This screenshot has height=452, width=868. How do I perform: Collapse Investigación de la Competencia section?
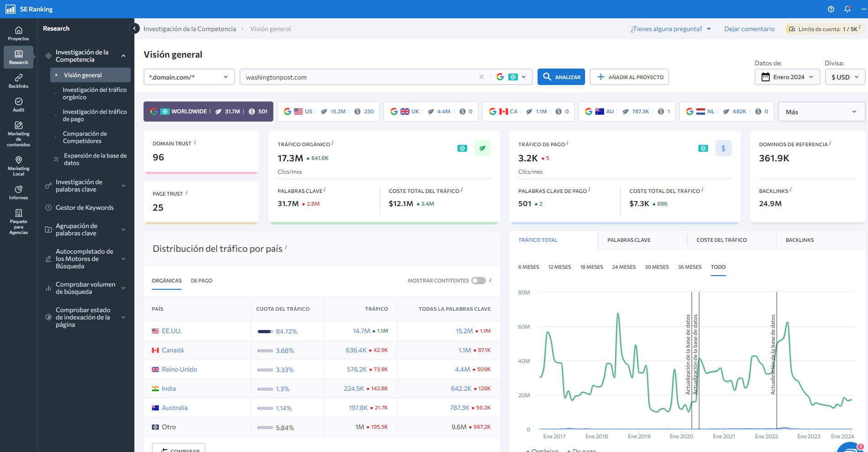coord(123,56)
